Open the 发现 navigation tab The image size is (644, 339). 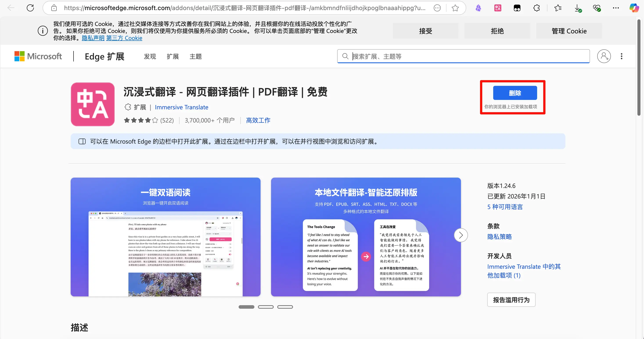tap(150, 56)
